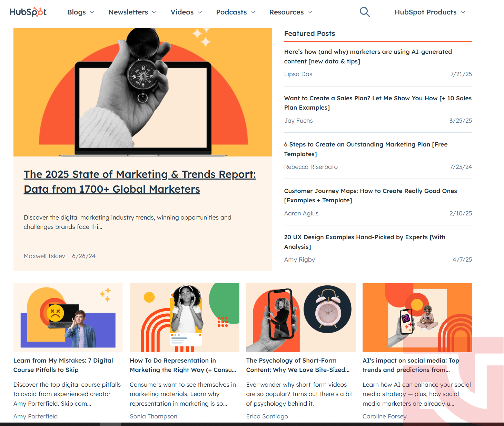Expand the HubSpot Products chevron

click(463, 12)
